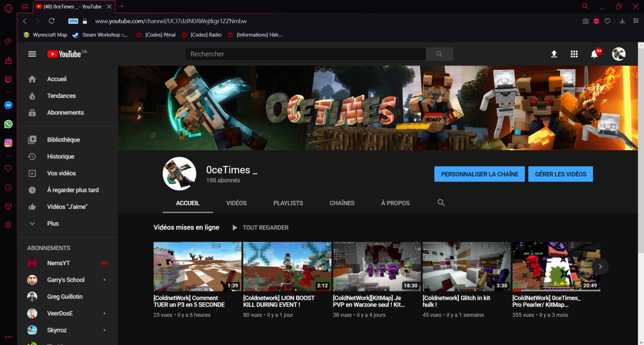Open Messenger in Opera sidebar
This screenshot has width=644, height=345.
8,105
